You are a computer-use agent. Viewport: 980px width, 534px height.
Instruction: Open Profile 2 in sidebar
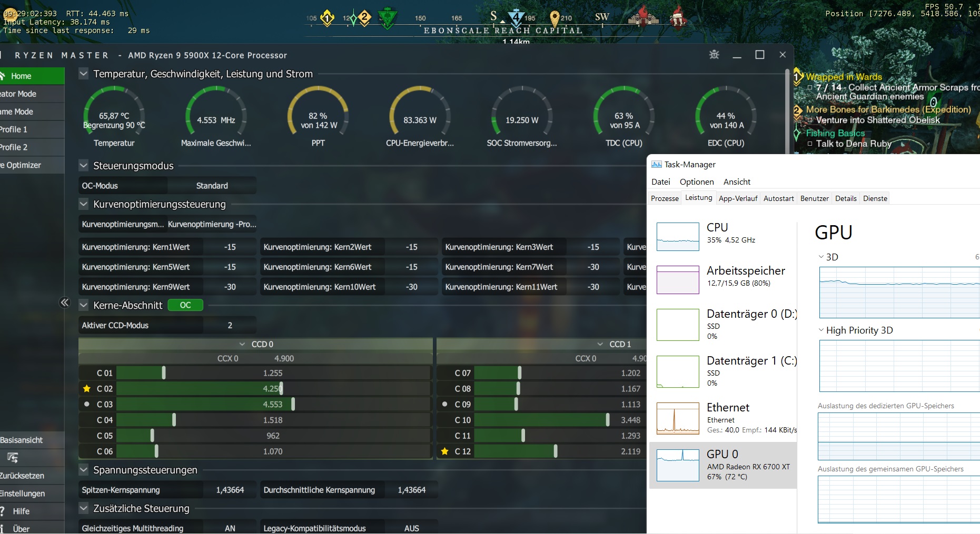(x=32, y=147)
